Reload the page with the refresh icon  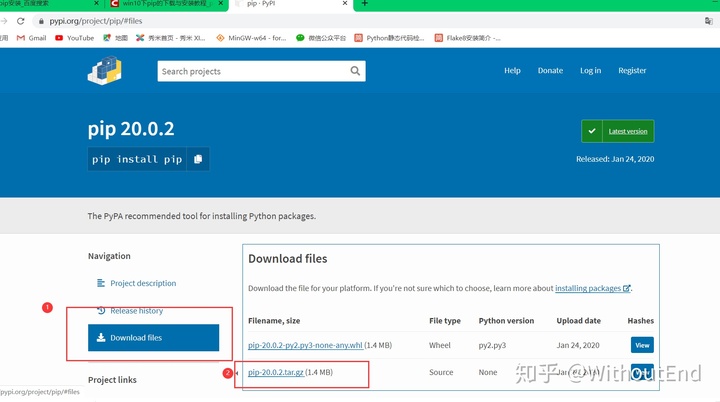click(x=21, y=21)
